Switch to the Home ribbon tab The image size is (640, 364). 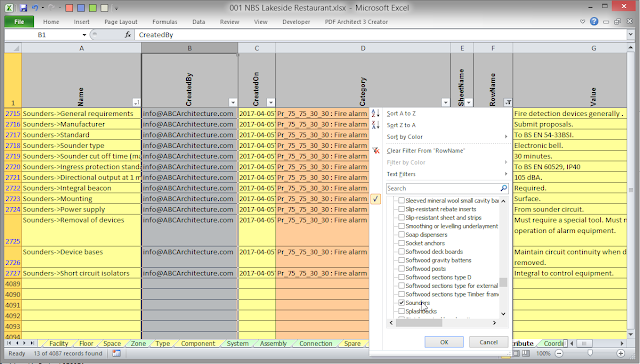pyautogui.click(x=51, y=22)
